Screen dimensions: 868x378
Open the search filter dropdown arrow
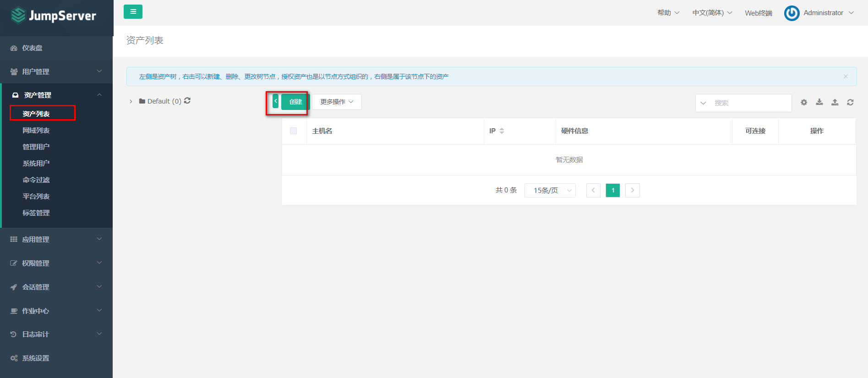(703, 103)
